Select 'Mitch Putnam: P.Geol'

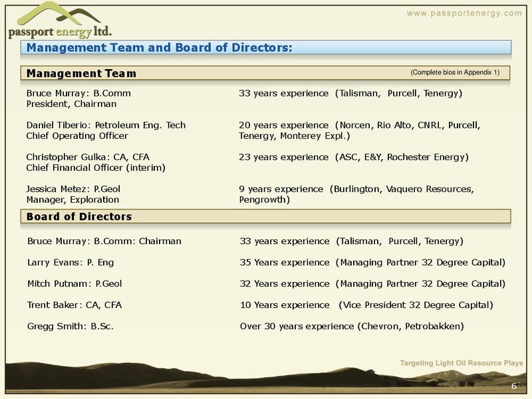tap(74, 284)
